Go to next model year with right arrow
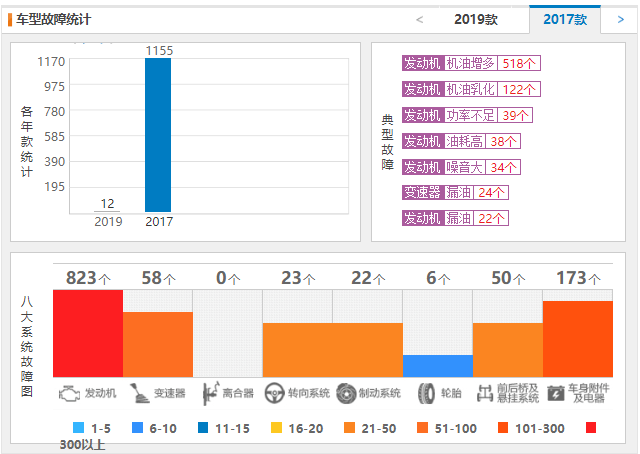 (x=621, y=19)
